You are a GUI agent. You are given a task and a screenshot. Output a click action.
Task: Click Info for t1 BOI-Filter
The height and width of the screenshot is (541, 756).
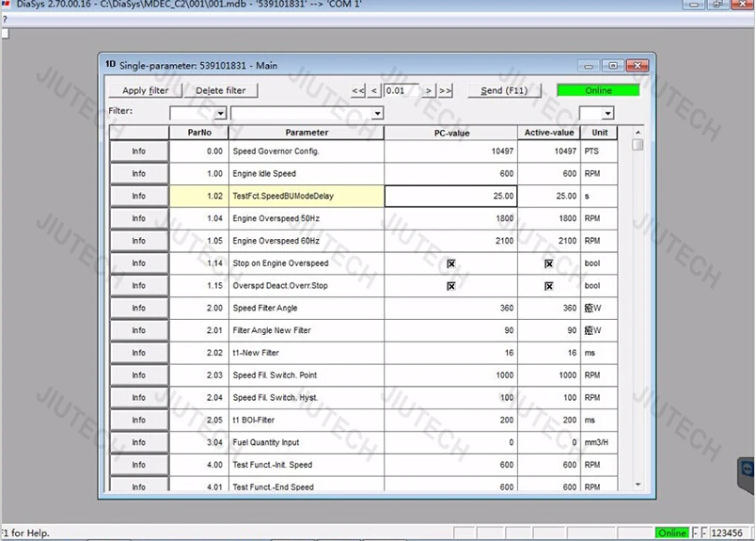pos(139,421)
